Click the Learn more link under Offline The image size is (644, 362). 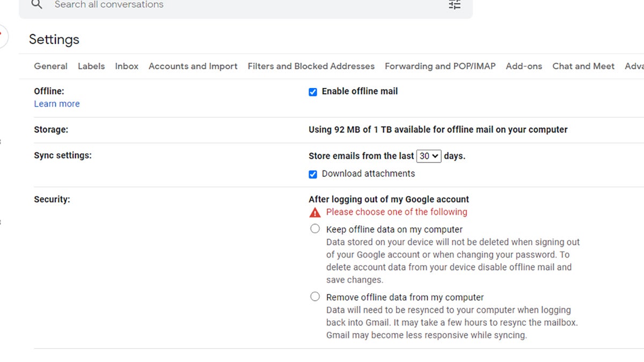[x=56, y=104]
